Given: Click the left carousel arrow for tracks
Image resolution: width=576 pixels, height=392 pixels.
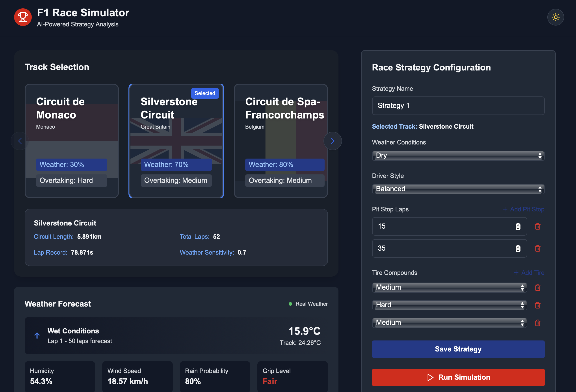Looking at the screenshot, I should 19,141.
